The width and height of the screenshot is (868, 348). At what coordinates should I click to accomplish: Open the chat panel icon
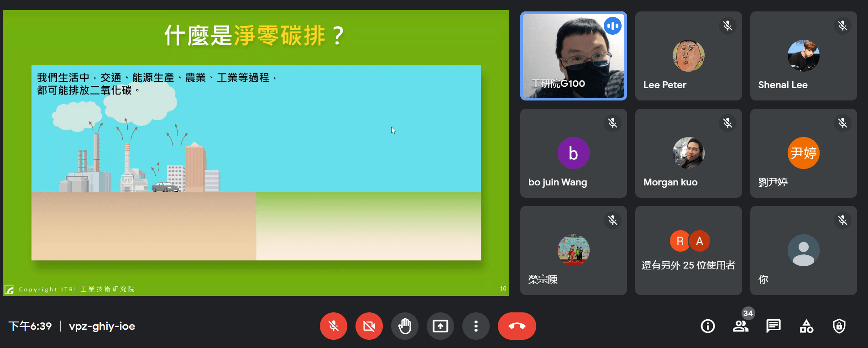[774, 326]
